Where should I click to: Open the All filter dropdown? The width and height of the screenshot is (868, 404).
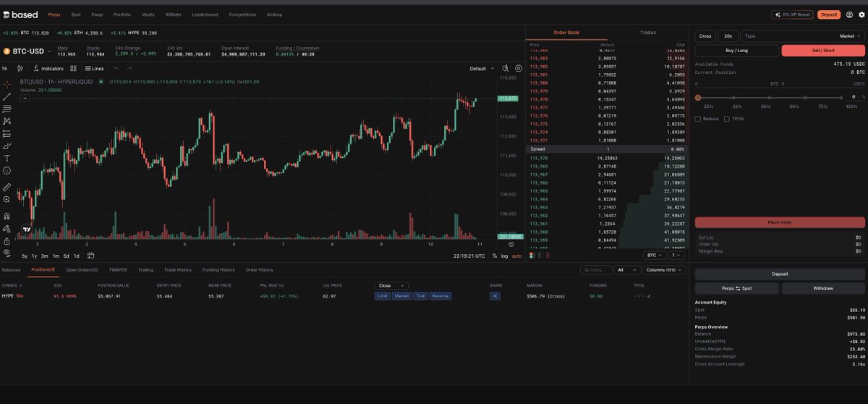coord(626,270)
